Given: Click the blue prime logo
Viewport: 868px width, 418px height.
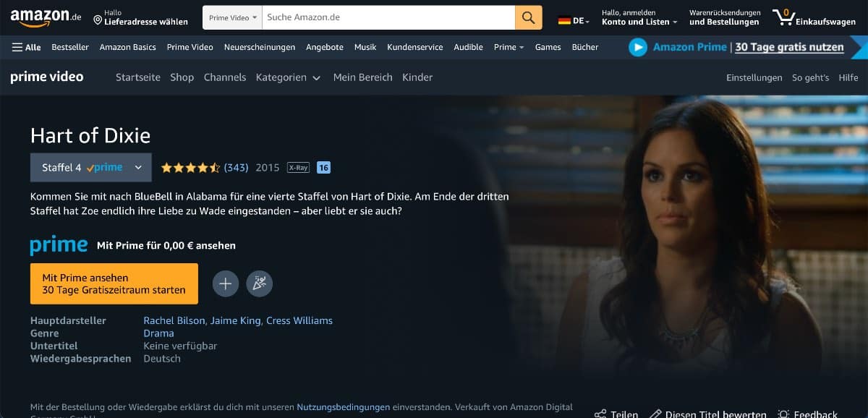Looking at the screenshot, I should [x=59, y=245].
